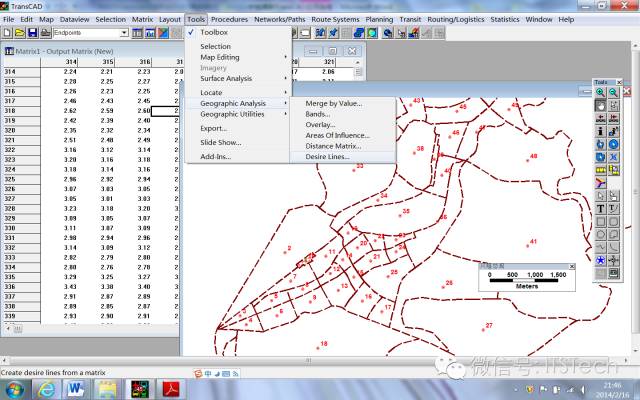The image size is (640, 400).
Task: Select the Zoom Out tool in Tools palette
Action: (x=613, y=92)
